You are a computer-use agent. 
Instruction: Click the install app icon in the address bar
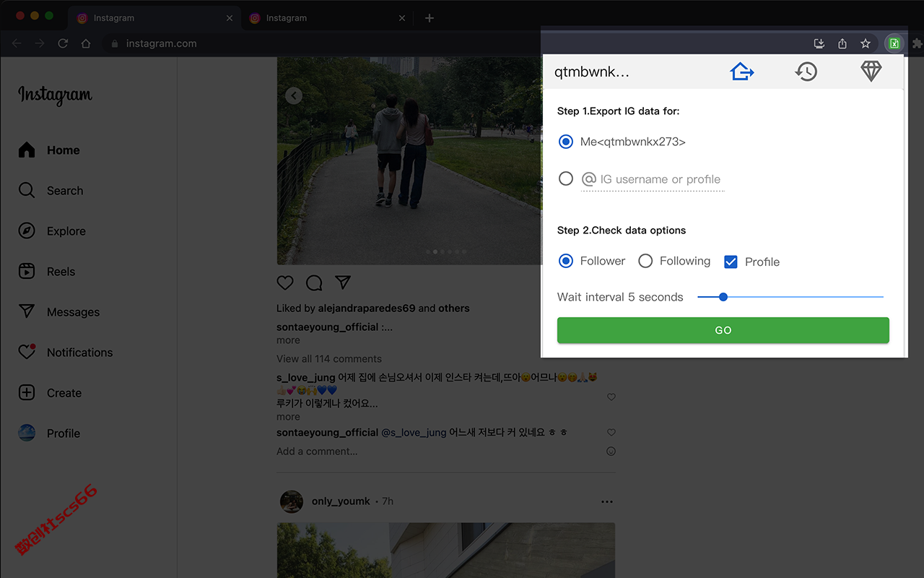819,43
